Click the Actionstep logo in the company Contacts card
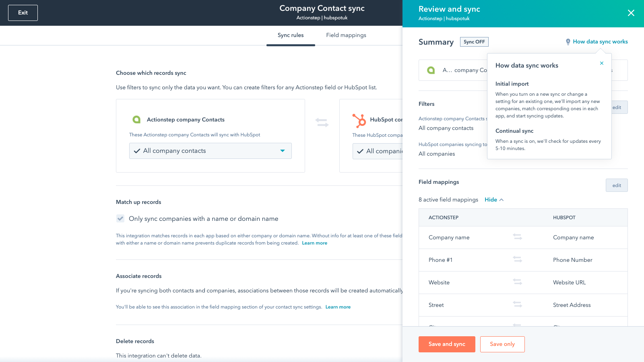The image size is (644, 362). (136, 119)
